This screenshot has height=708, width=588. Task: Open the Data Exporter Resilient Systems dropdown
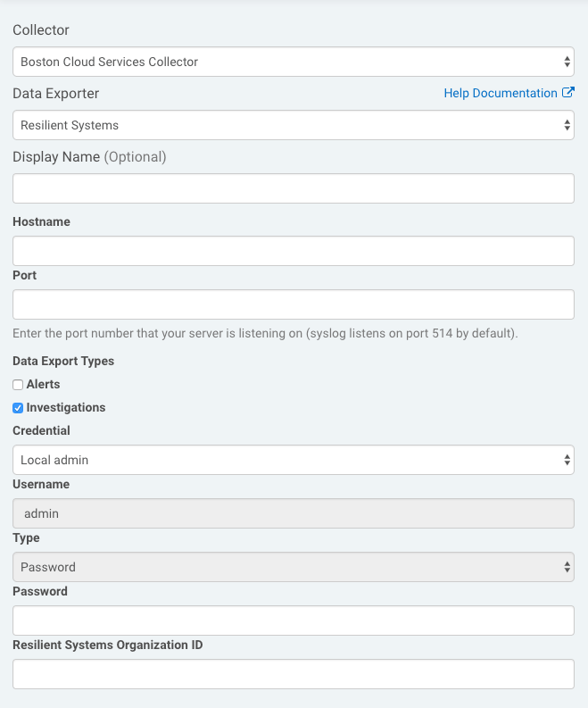pos(294,125)
